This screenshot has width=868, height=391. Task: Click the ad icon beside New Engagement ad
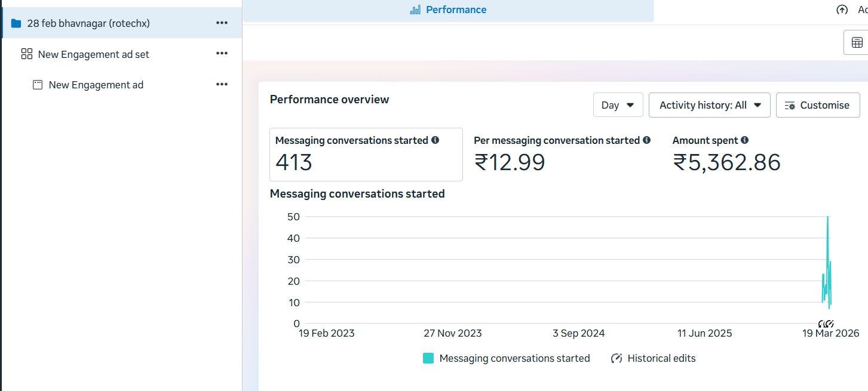38,85
